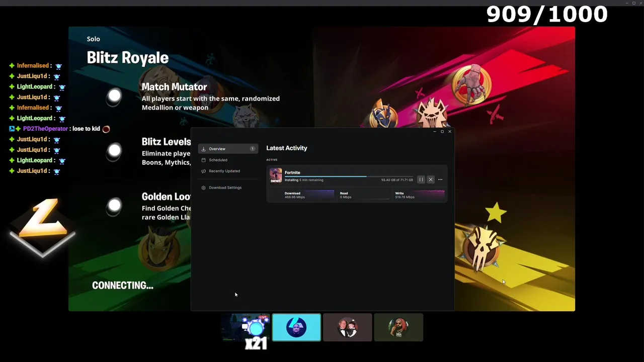Click the Fortnite install progress bar
This screenshot has width=644, height=362.
349,176
